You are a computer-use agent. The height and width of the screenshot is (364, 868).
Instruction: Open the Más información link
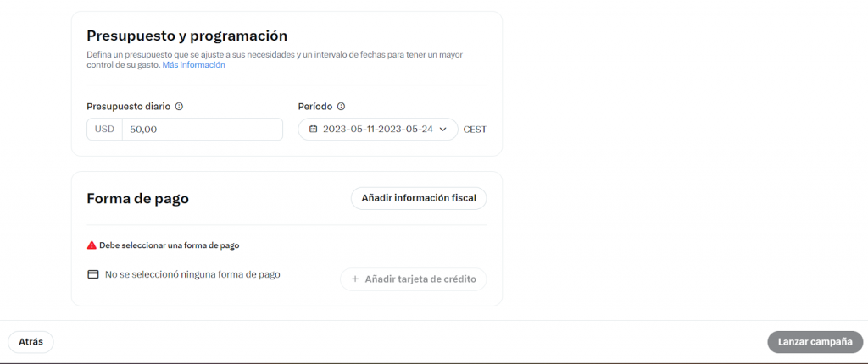(x=194, y=64)
